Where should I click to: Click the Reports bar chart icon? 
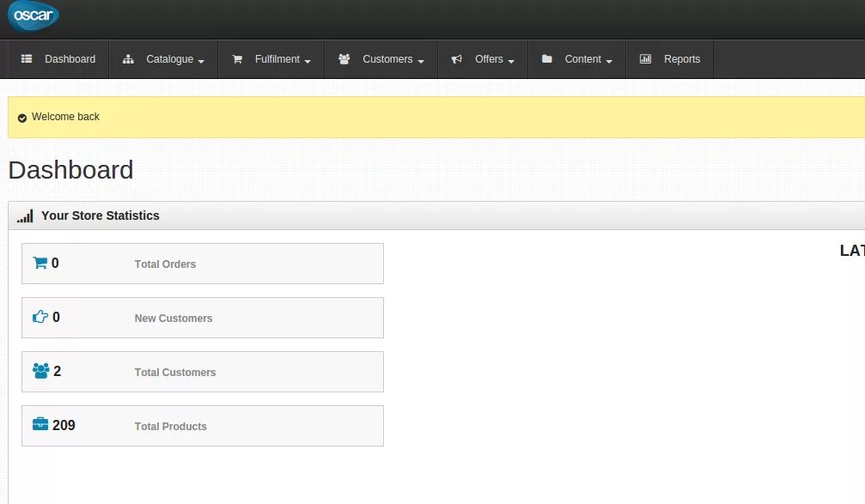pos(645,59)
